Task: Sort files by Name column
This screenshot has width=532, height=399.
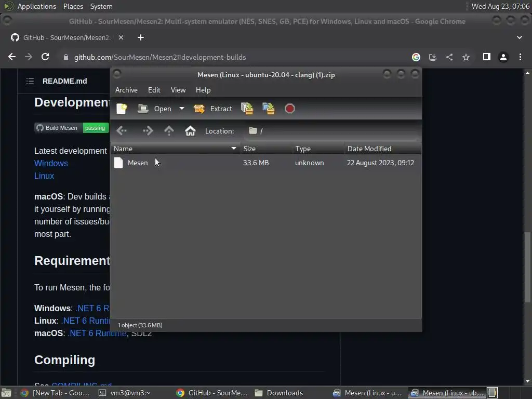Action: 176,149
